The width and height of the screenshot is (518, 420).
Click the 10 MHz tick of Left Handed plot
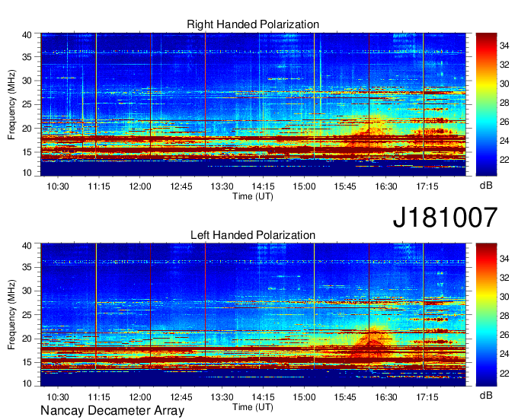click(27, 383)
